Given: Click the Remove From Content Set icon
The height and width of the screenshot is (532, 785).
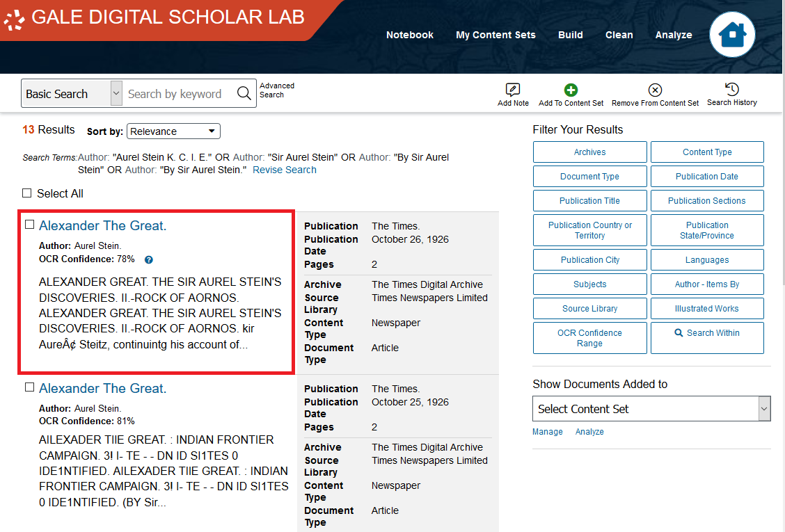Looking at the screenshot, I should pos(655,90).
